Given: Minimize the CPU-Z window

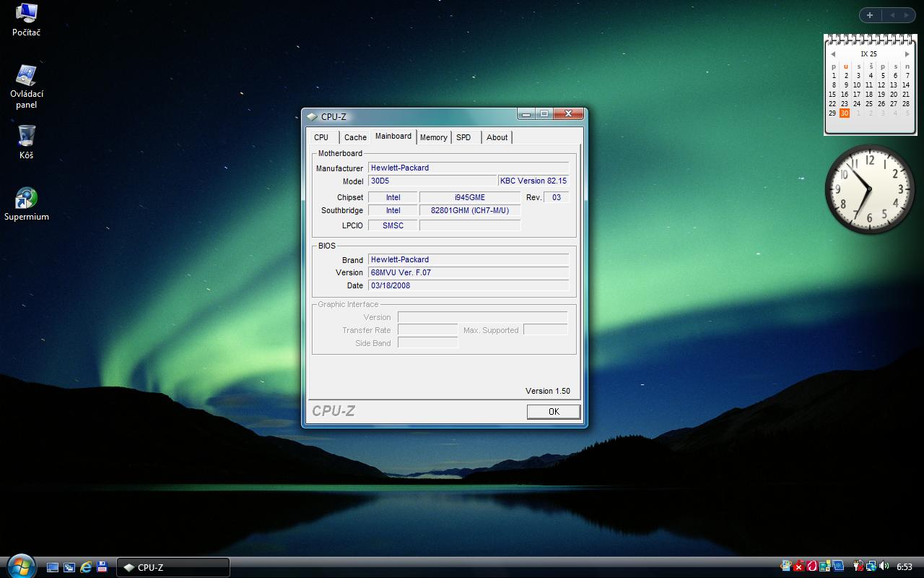Looking at the screenshot, I should coord(526,114).
